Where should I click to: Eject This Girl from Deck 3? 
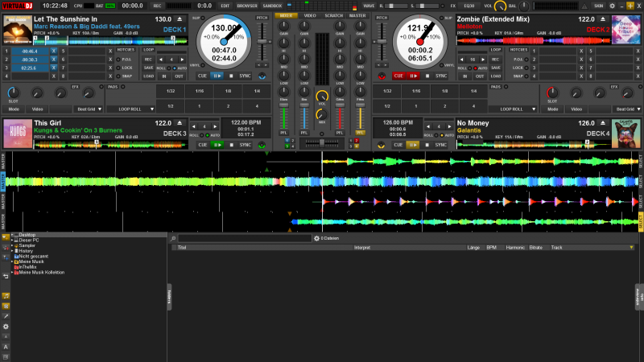pyautogui.click(x=180, y=123)
